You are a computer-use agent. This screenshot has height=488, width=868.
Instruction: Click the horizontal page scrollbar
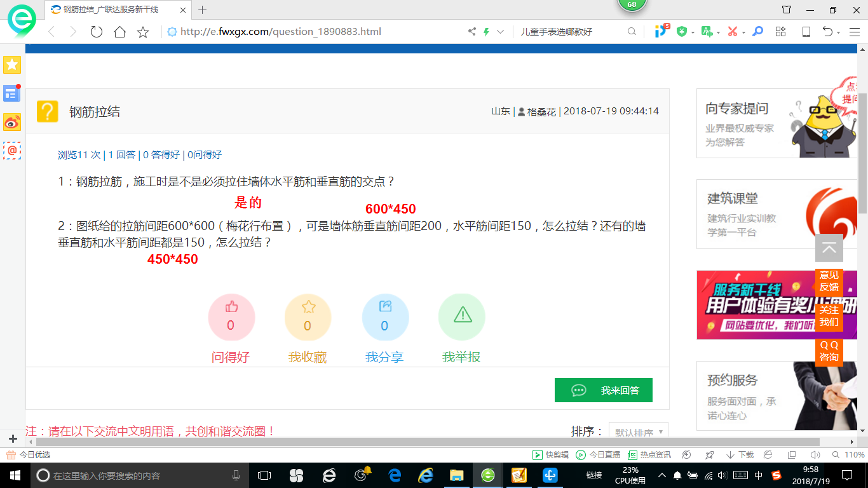(x=428, y=442)
